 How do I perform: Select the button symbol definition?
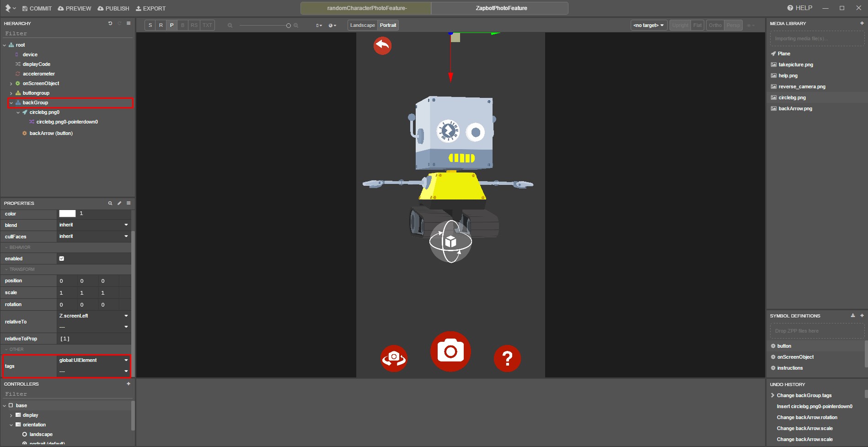point(784,346)
